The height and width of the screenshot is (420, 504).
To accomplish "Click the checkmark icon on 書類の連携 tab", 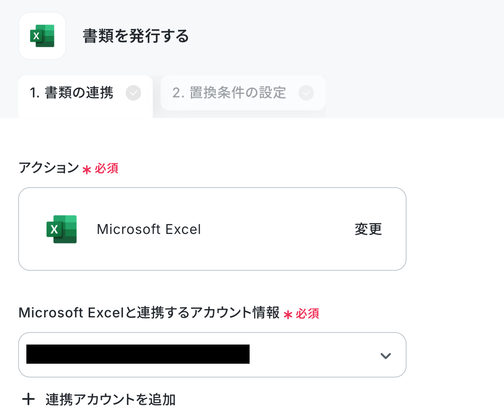I will [133, 93].
